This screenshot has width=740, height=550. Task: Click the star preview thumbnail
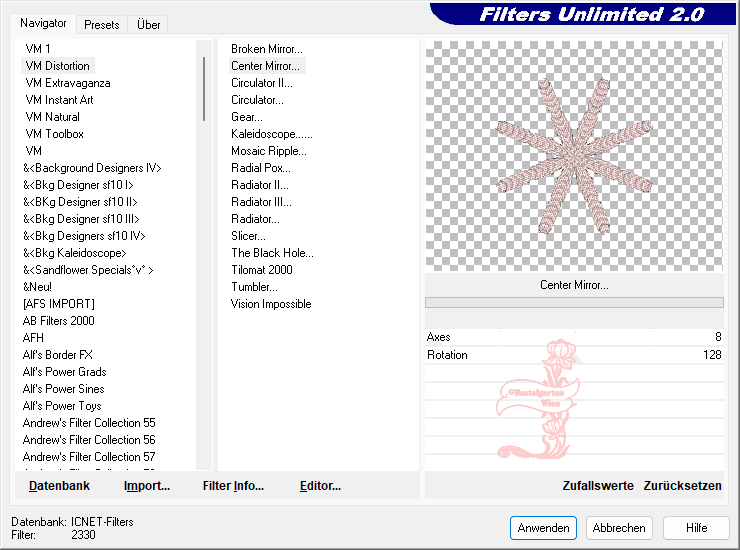click(x=574, y=155)
